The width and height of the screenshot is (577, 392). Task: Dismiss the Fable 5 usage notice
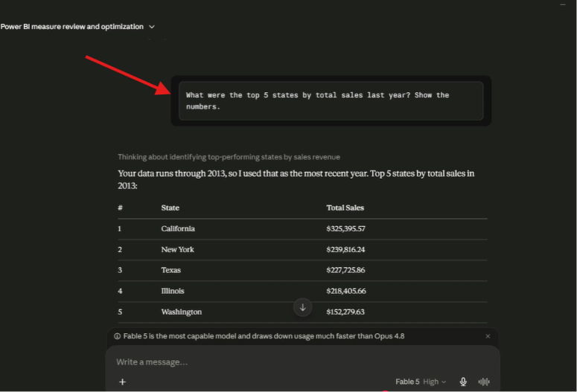tap(488, 336)
